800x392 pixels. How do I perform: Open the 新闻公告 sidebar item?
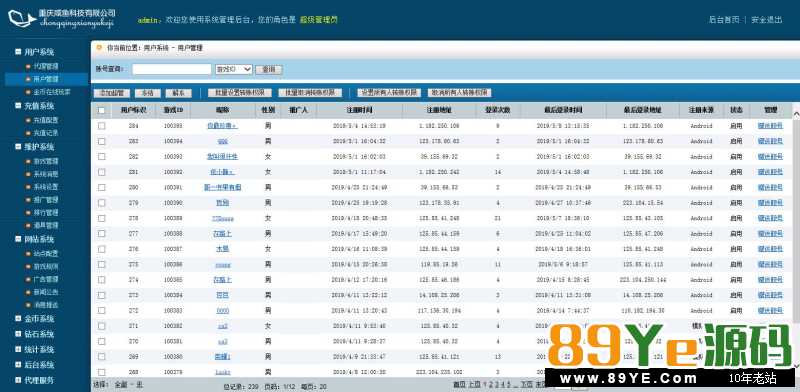point(45,292)
